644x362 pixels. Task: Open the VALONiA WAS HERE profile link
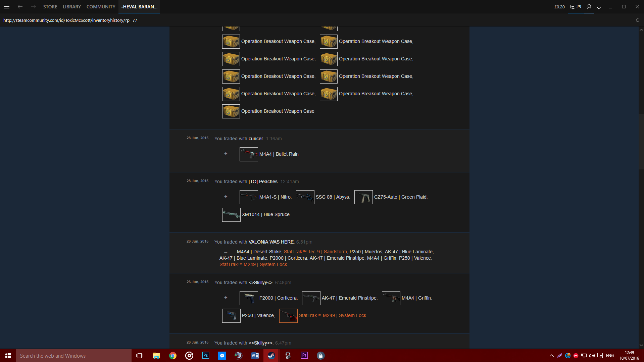click(271, 242)
